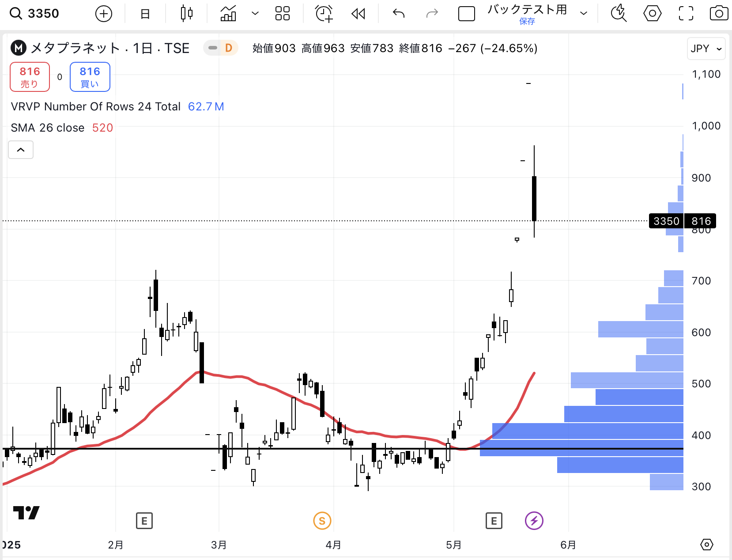The image size is (732, 560).
Task: Click the longest volume profile bar near 400
Action: pyautogui.click(x=581, y=448)
